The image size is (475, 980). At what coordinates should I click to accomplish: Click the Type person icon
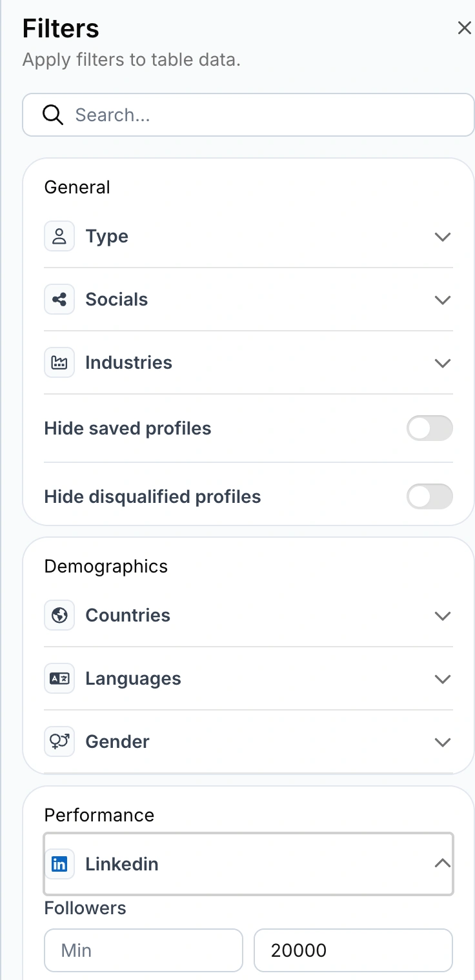tap(59, 237)
